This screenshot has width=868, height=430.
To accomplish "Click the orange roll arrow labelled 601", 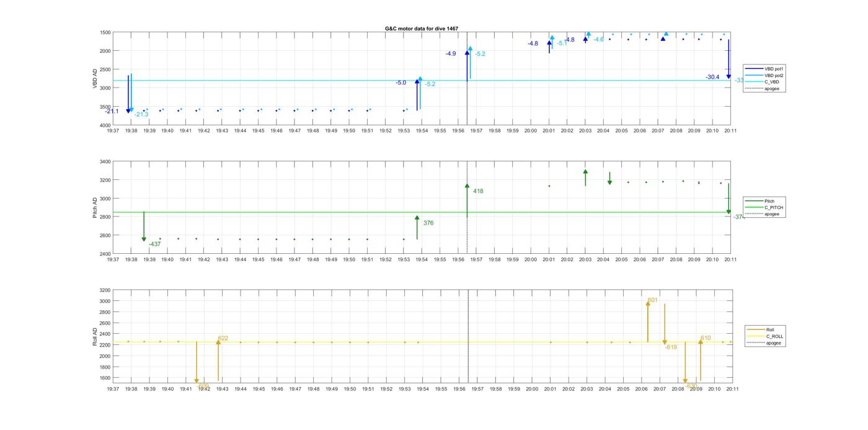I will click(x=648, y=321).
